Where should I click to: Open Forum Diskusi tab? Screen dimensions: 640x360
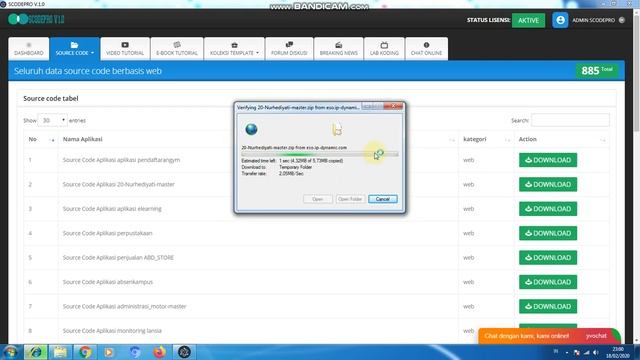pyautogui.click(x=289, y=49)
